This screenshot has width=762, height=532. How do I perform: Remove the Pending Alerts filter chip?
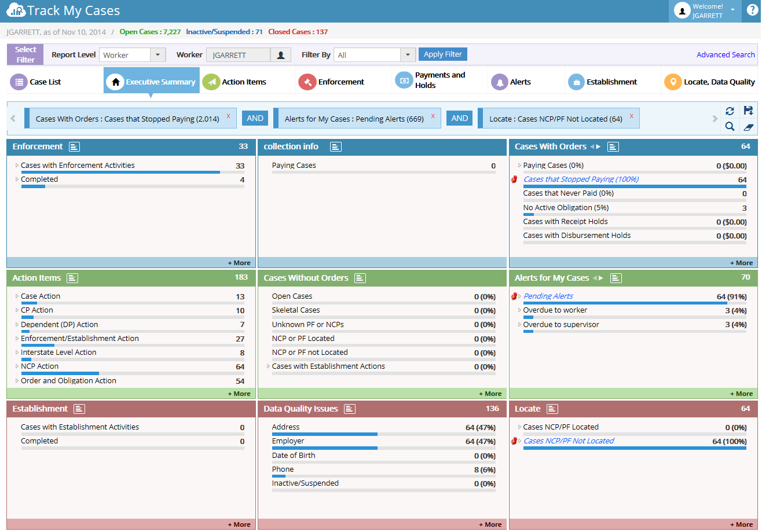point(433,116)
